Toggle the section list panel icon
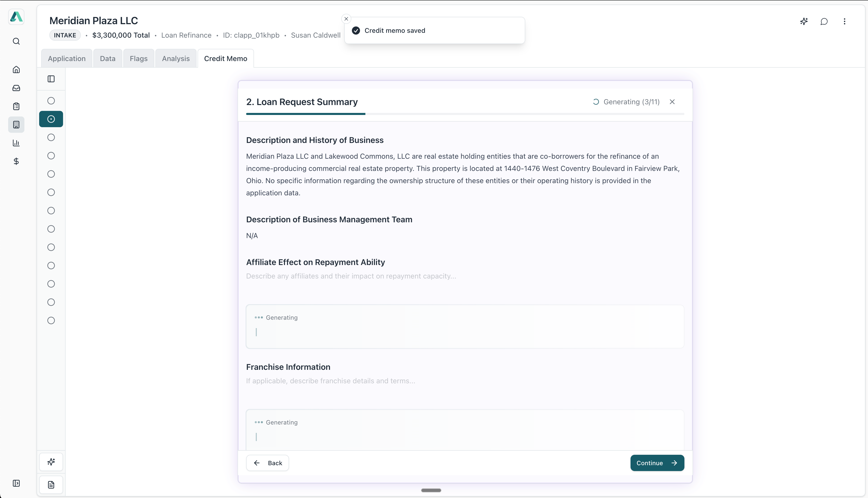Screen dimensions: 868x498 (x=51, y=79)
